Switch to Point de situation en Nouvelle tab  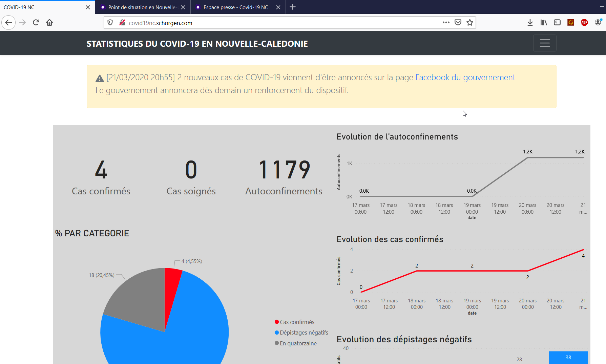[x=143, y=7]
